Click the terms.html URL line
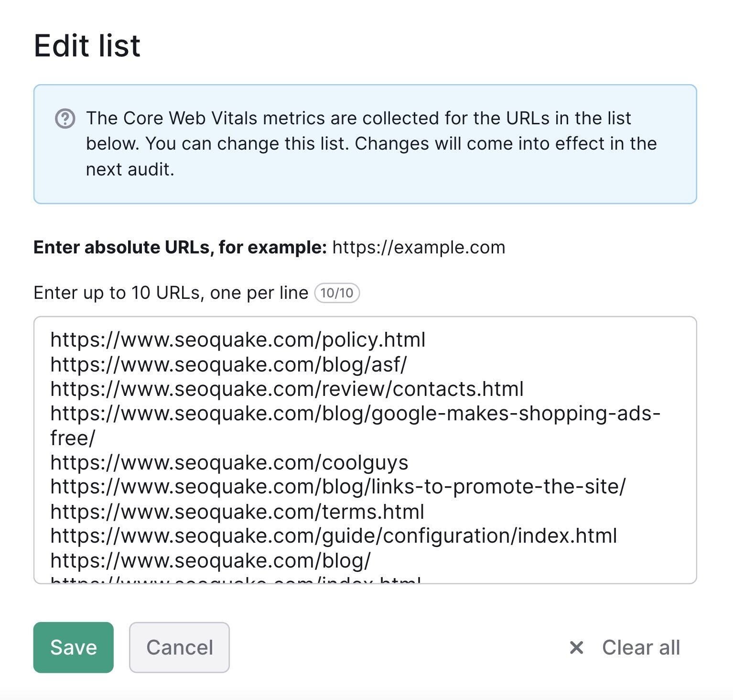The height and width of the screenshot is (700, 733). (237, 512)
